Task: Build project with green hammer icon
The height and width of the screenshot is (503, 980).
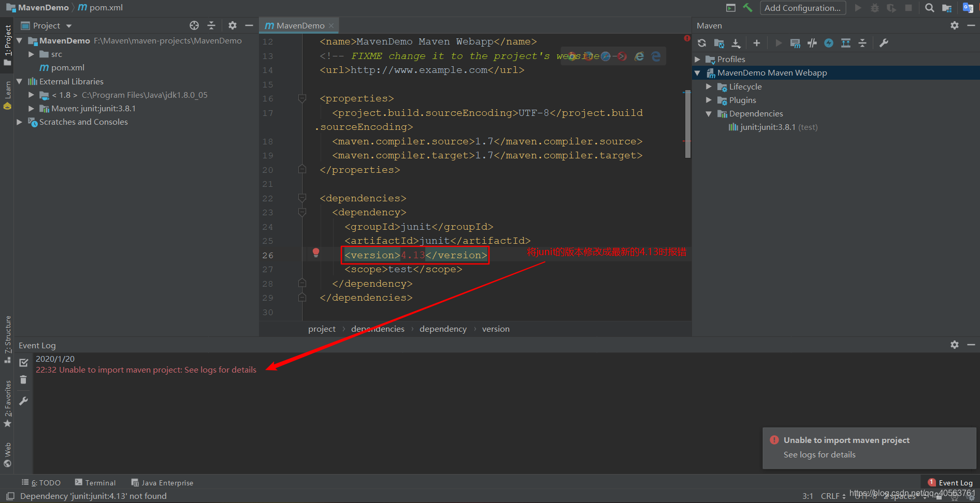Action: point(747,8)
